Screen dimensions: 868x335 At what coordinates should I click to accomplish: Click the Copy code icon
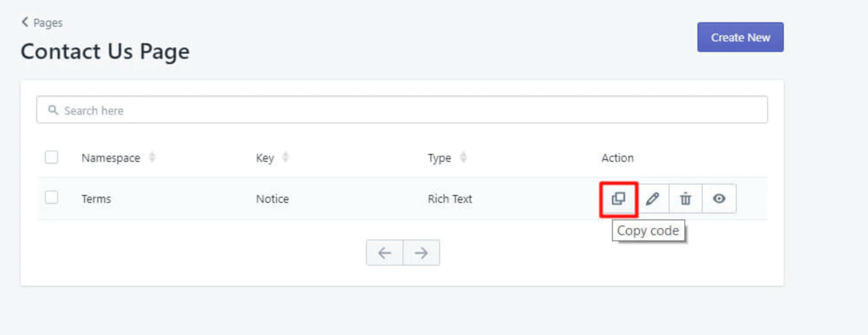618,199
